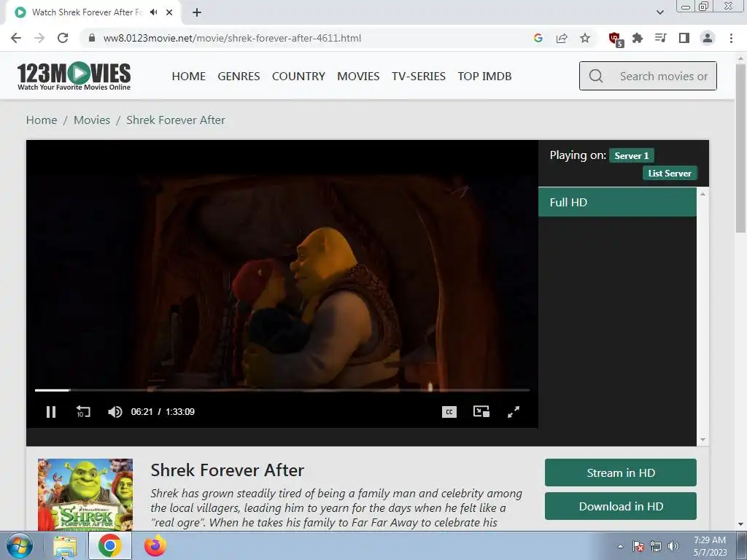Select the Server 1 badge

point(631,156)
